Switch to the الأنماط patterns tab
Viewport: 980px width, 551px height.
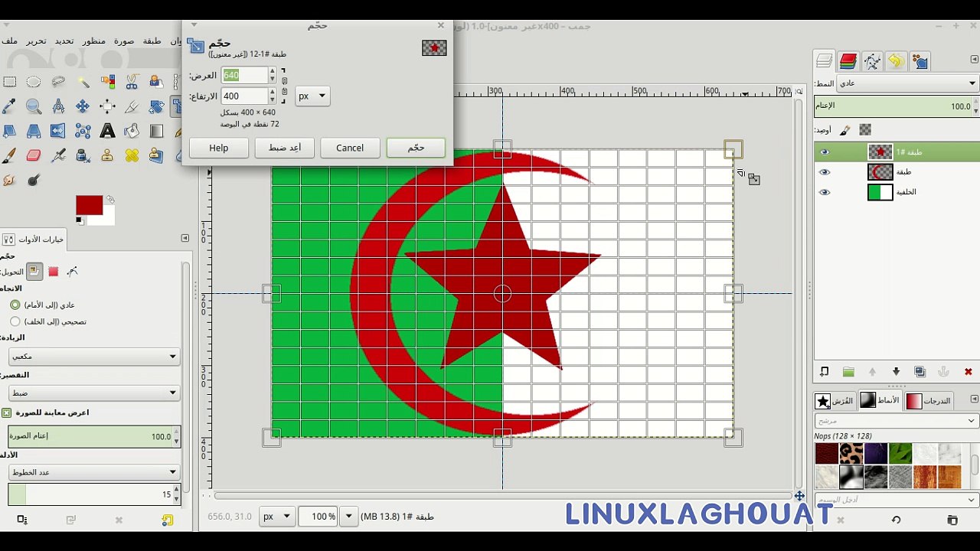[x=880, y=400]
